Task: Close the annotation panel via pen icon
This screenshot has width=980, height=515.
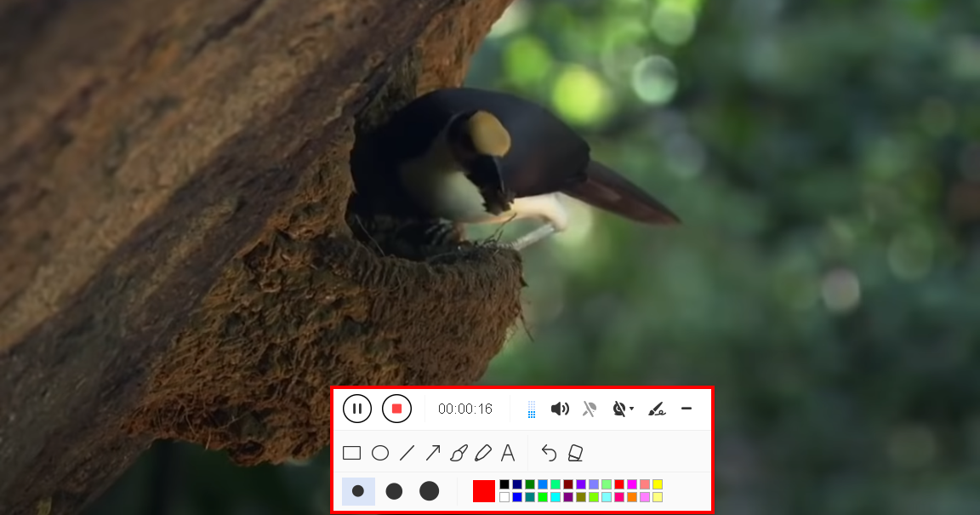Action: (658, 410)
